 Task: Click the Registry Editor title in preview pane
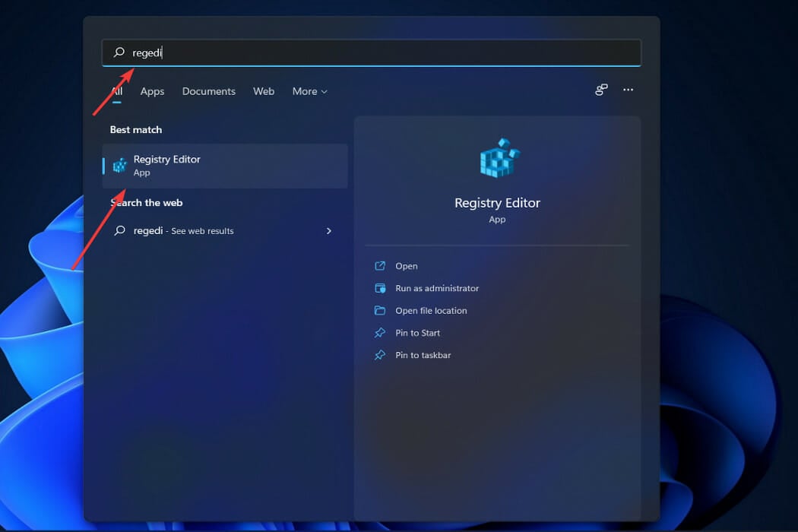tap(497, 203)
